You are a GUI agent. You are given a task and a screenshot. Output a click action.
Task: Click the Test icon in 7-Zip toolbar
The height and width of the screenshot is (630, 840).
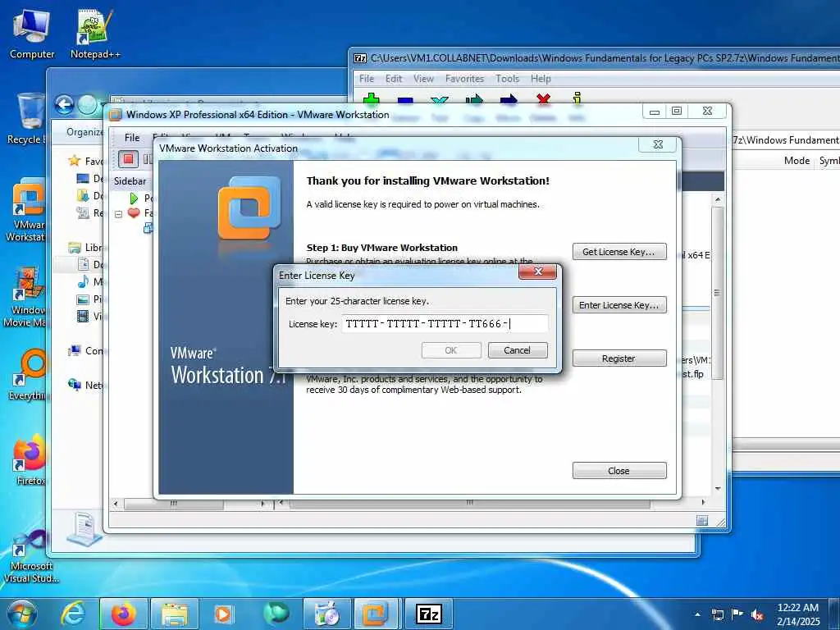point(440,99)
